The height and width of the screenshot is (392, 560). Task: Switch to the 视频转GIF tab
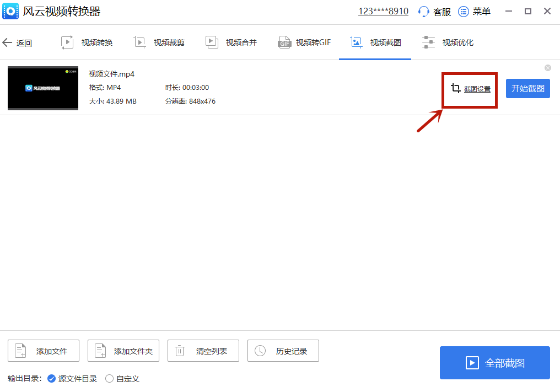tap(304, 42)
